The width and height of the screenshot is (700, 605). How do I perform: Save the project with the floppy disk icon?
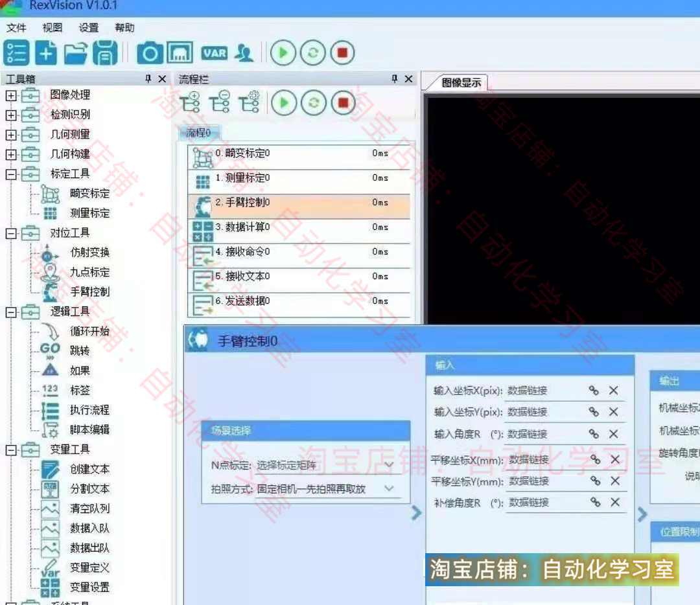click(x=105, y=52)
